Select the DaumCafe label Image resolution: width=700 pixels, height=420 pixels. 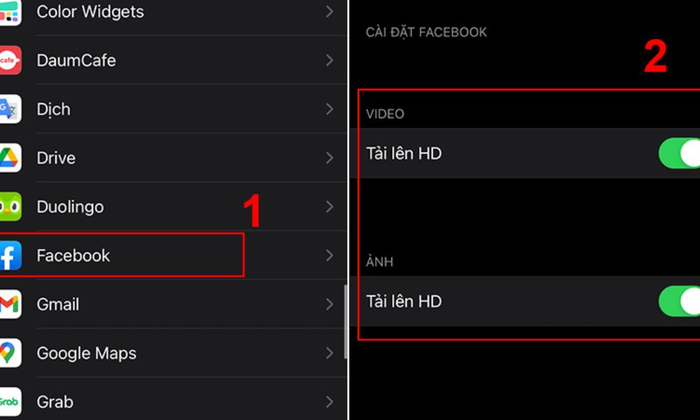[76, 60]
